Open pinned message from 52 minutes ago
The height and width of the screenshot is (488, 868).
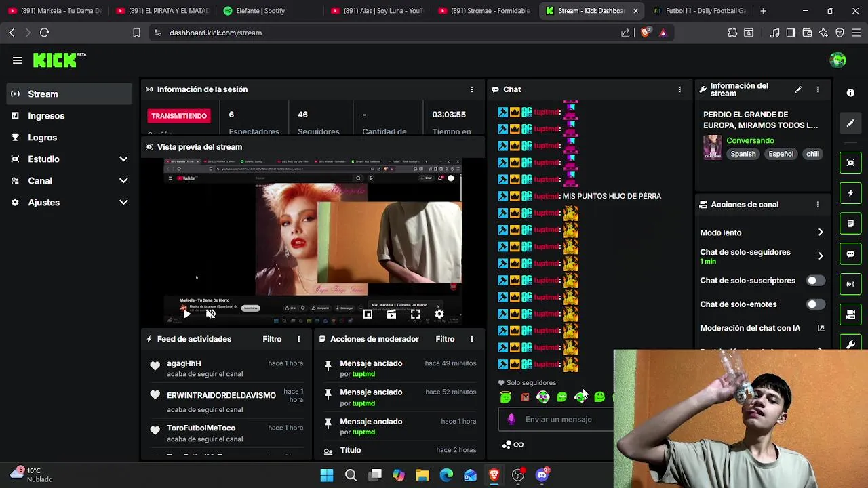[400, 397]
